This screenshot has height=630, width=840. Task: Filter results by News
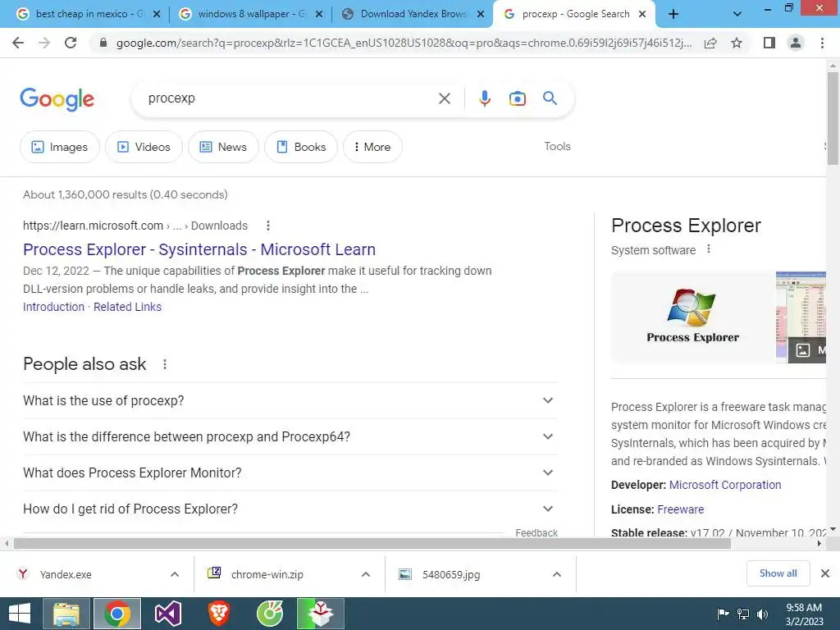tap(223, 147)
